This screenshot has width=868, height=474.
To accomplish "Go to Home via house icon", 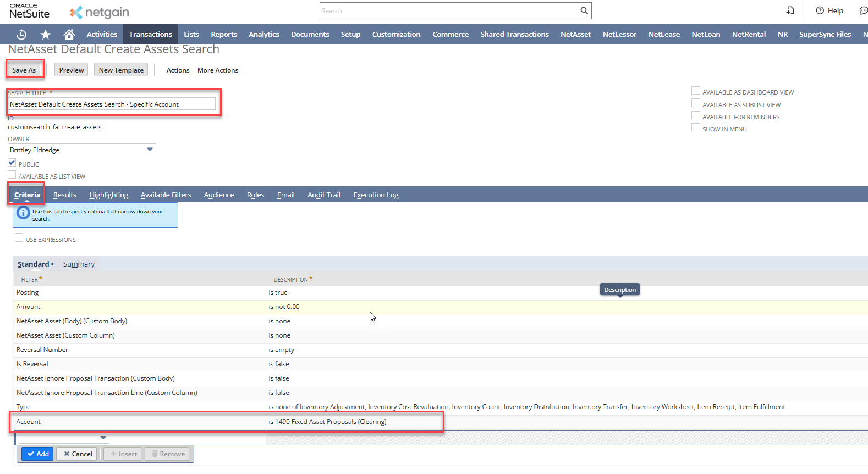I will tap(69, 34).
